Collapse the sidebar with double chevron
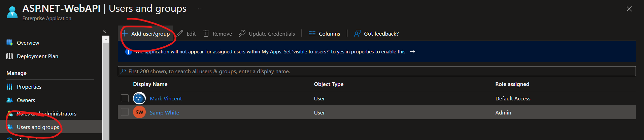Viewport: 644px width, 140px height. tap(104, 31)
